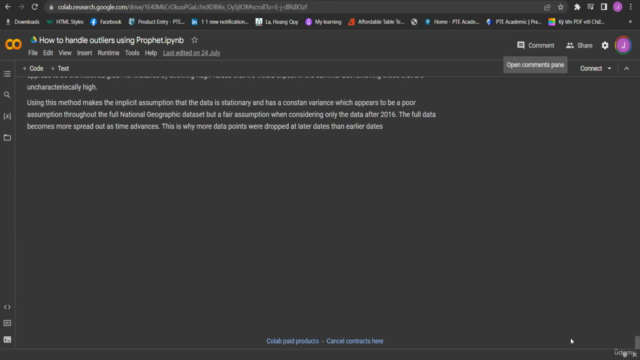The width and height of the screenshot is (640, 360).
Task: Open the terminal icon in sidebar
Action: pos(7,340)
